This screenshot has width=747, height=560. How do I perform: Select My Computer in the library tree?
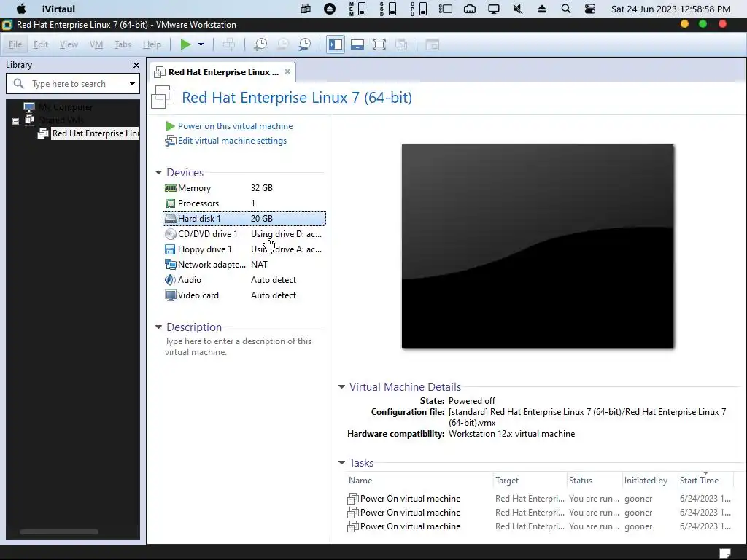click(x=66, y=107)
